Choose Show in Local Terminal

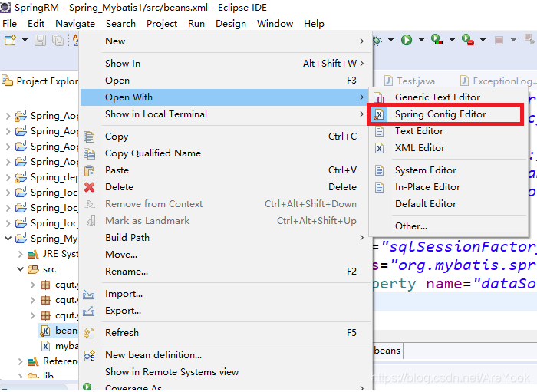tap(226, 114)
